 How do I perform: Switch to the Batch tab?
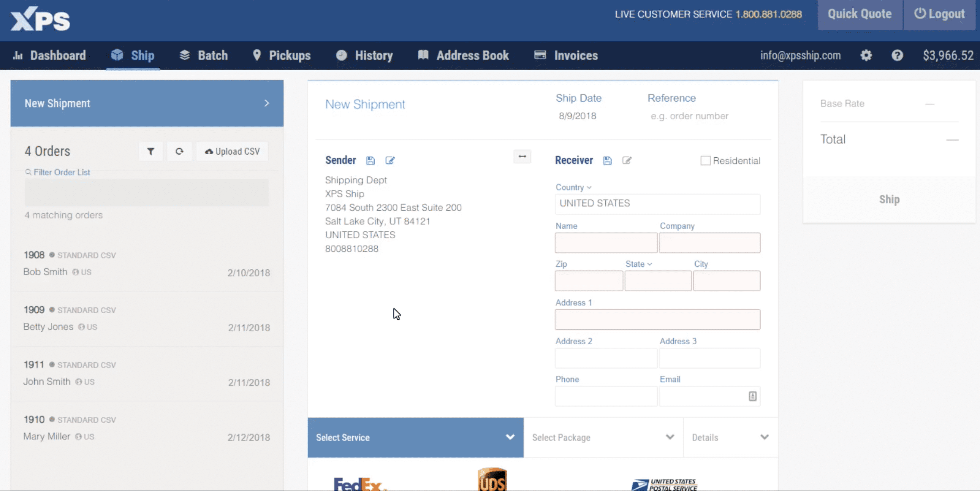tap(204, 56)
